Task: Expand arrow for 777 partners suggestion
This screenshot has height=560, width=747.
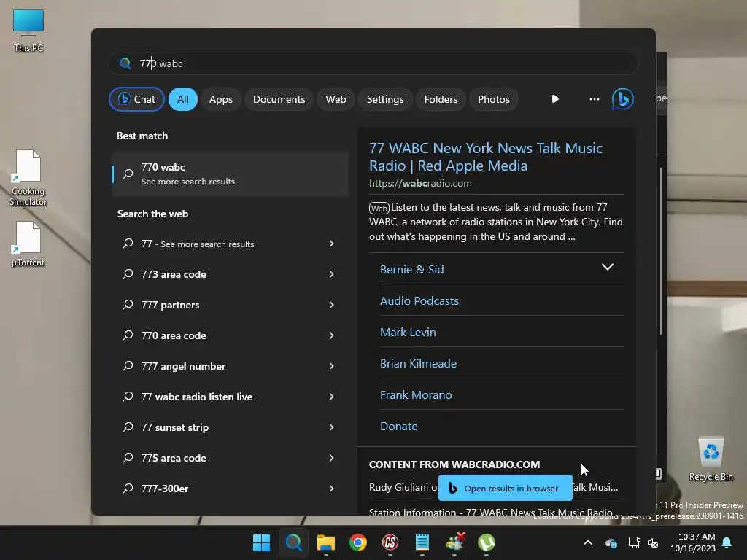Action: 332,305
